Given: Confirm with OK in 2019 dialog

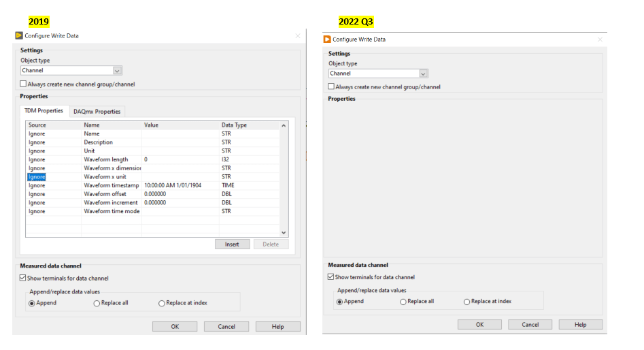Looking at the screenshot, I should 175,327.
